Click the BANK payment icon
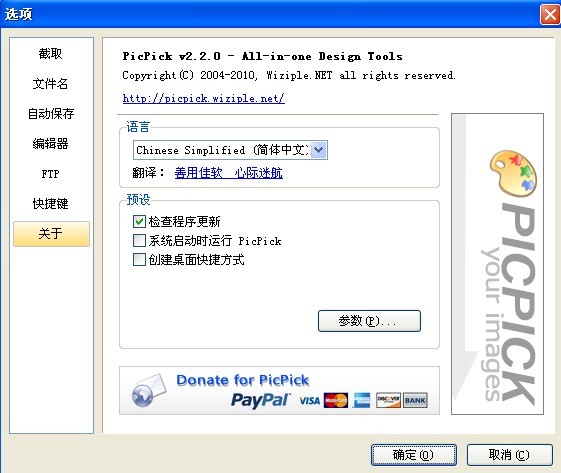Viewport: 561px width, 473px height. tap(415, 400)
